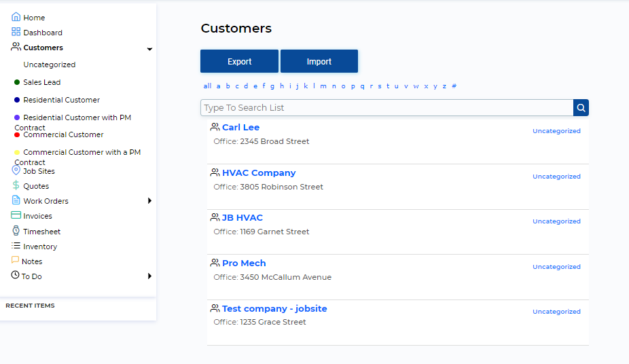Open Test company - jobsite link
629x364 pixels.
tap(274, 309)
